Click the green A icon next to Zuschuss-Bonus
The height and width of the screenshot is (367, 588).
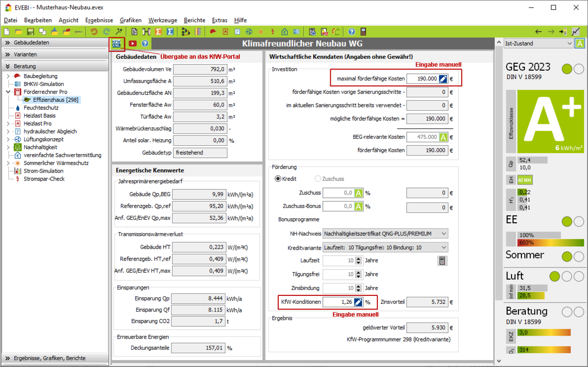359,207
